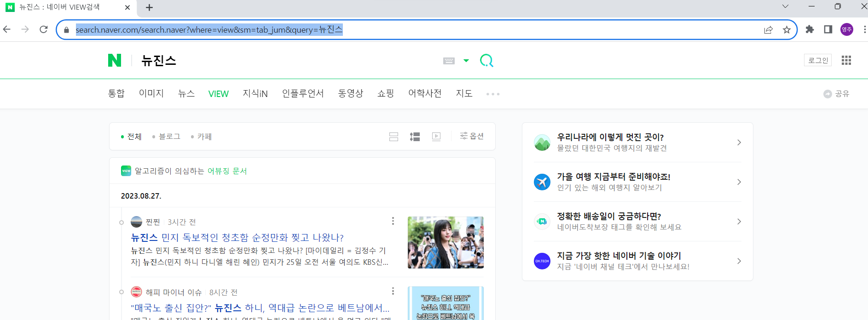The image size is (868, 320).
Task: Open 지금 가장 핫한 네이버 기술 이야기
Action: 637,261
